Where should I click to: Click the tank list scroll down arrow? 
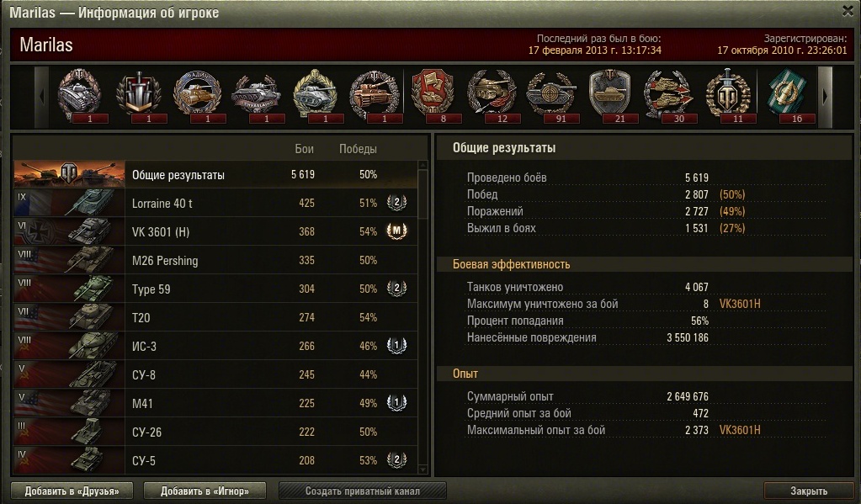click(423, 470)
